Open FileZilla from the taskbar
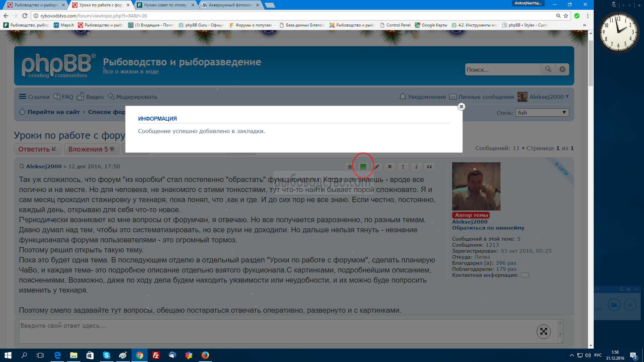Viewport: 644px width, 362px height. [x=156, y=355]
